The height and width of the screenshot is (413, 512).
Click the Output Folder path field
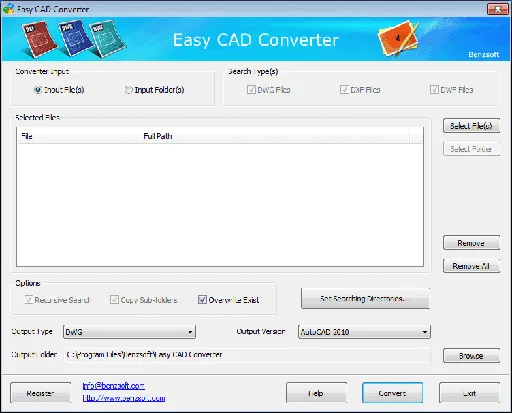point(247,355)
